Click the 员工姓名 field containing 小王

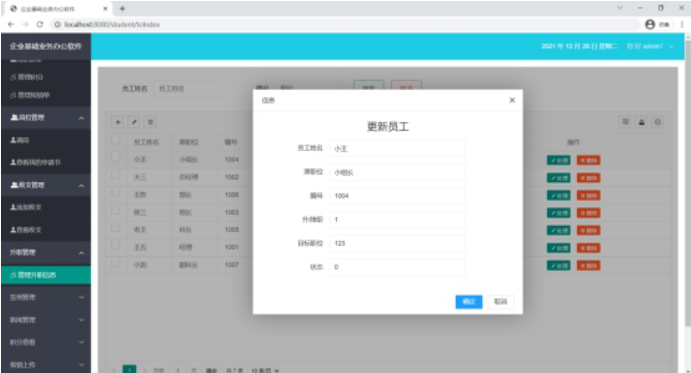397,149
